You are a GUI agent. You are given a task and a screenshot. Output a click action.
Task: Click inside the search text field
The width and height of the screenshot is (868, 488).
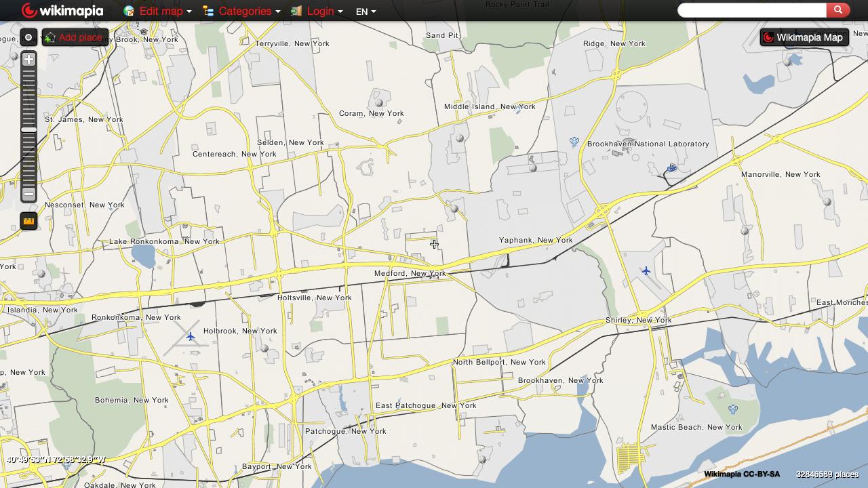click(x=751, y=10)
